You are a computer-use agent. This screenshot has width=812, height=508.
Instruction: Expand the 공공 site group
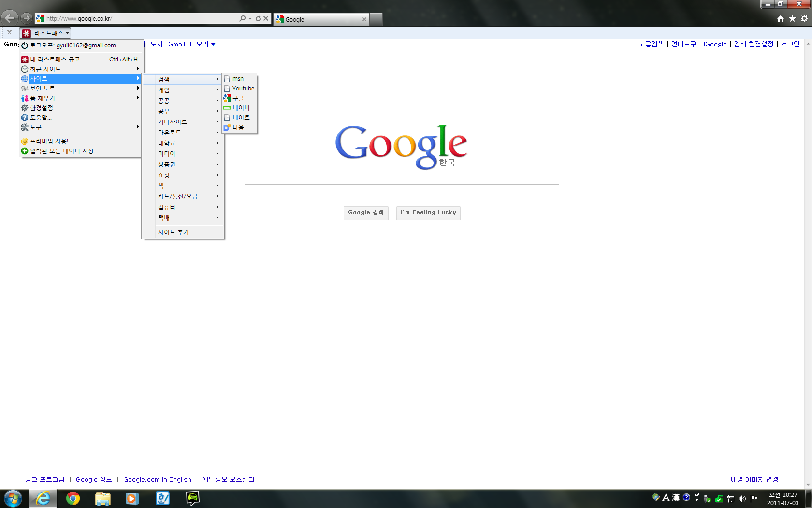(183, 100)
